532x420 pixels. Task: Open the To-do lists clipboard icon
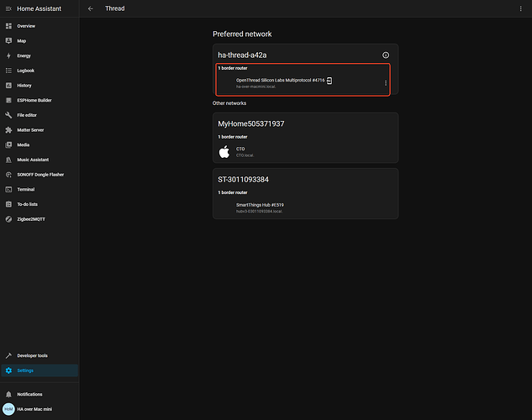8,204
